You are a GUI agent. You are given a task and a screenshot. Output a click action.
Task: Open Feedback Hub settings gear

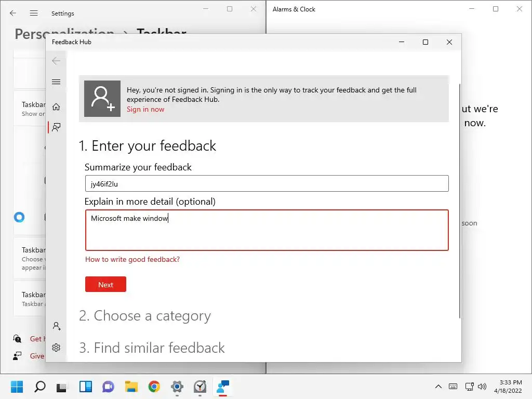click(x=56, y=348)
